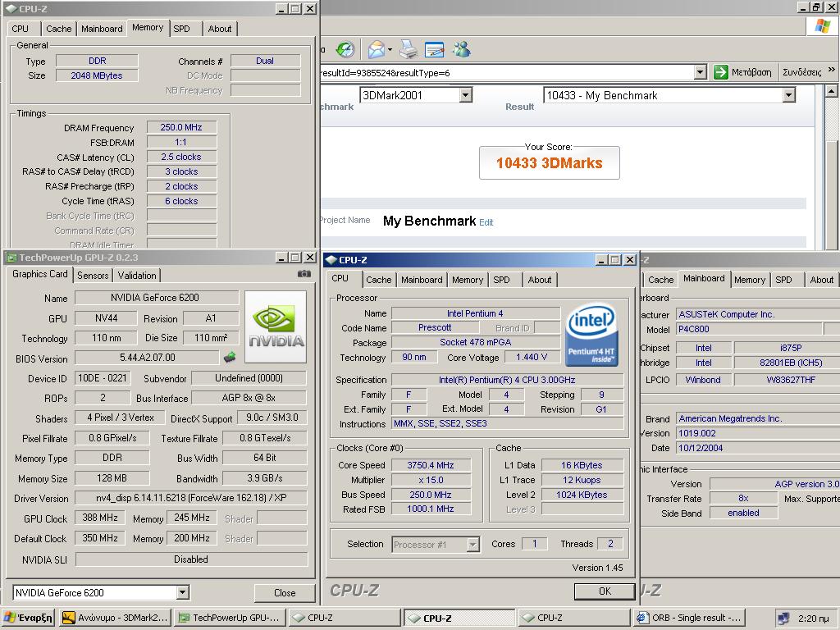This screenshot has height=630, width=840.
Task: Click the taskbar clock showing 2:20
Action: pyautogui.click(x=813, y=619)
